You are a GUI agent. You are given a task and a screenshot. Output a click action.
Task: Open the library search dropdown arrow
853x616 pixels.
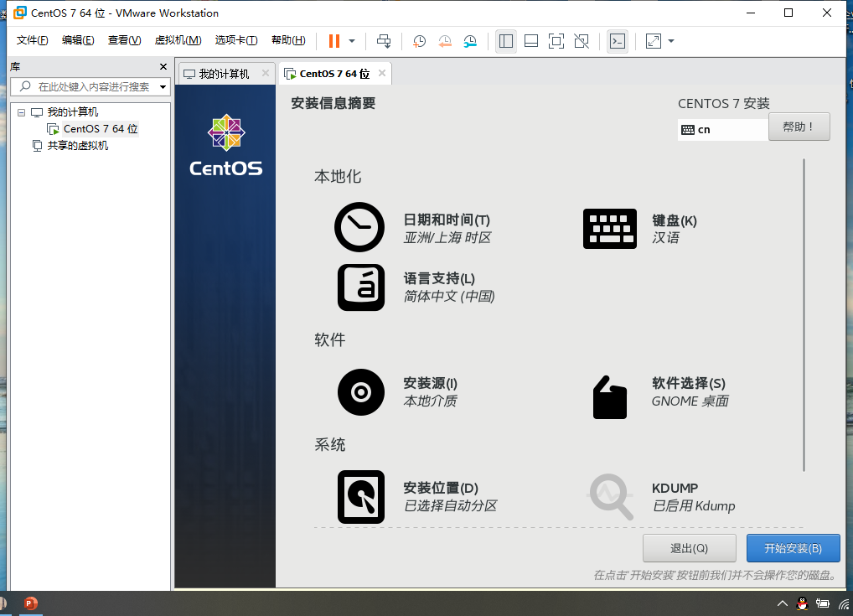163,87
